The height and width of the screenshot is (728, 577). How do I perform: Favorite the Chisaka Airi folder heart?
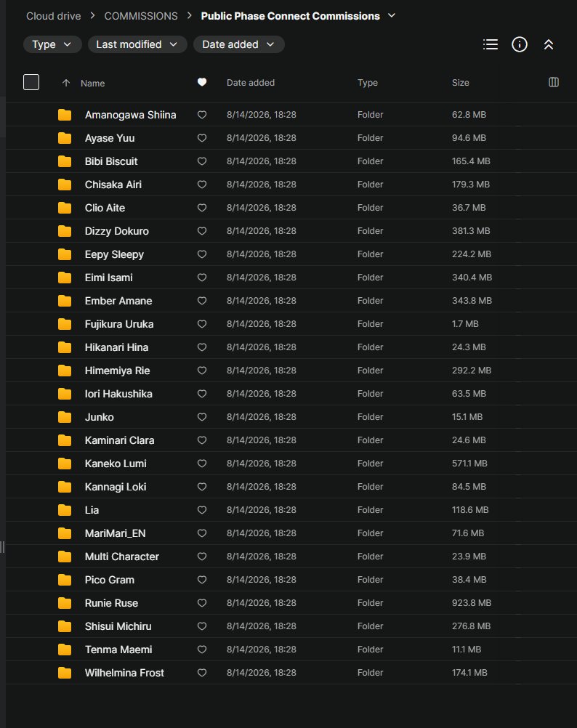click(202, 185)
